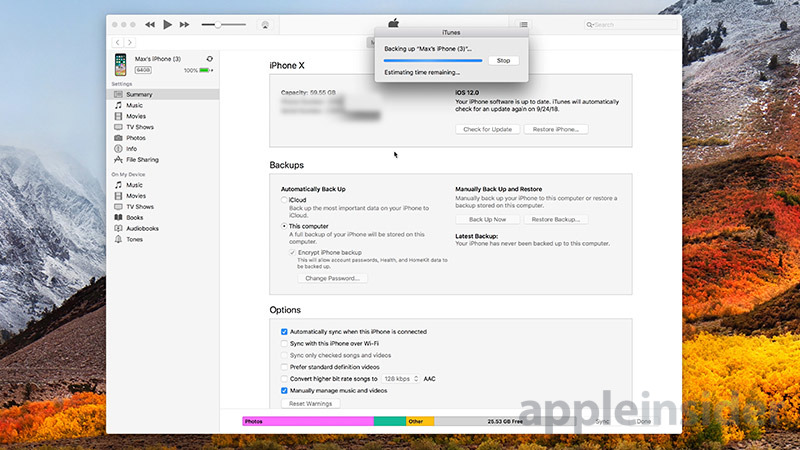Click the Apple logo in the toolbar
The height and width of the screenshot is (450, 800).
click(x=393, y=23)
